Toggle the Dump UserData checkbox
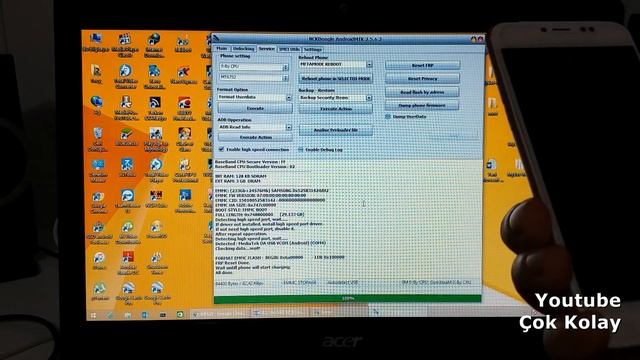Image resolution: width=640 pixels, height=360 pixels. point(388,117)
